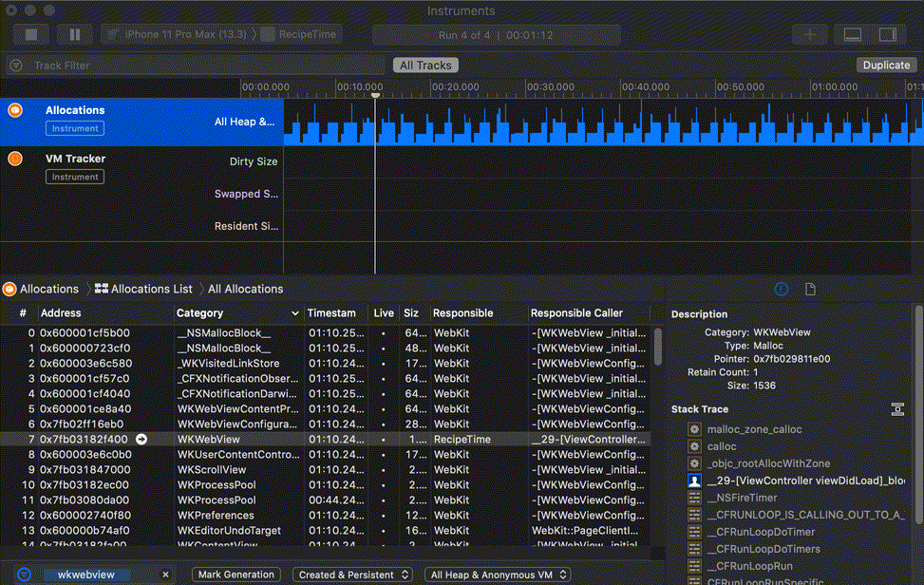This screenshot has height=585, width=924.
Task: Add an instrument with the plus button
Action: (810, 35)
